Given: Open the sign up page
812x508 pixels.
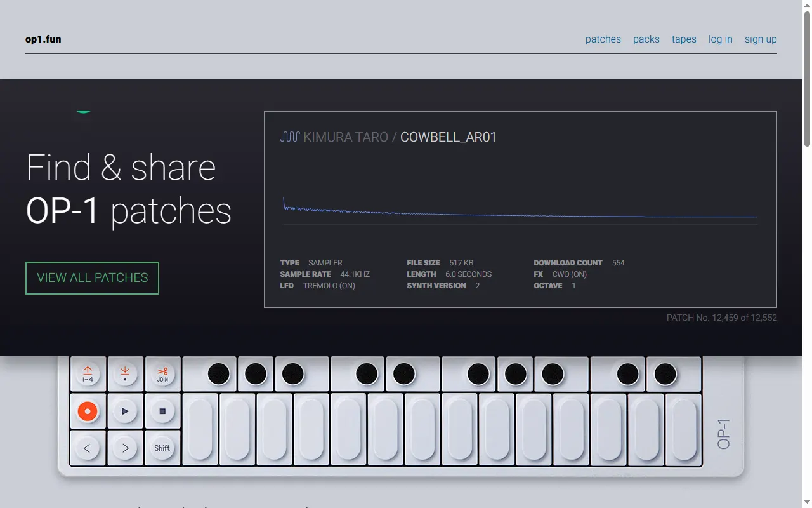Looking at the screenshot, I should point(761,39).
